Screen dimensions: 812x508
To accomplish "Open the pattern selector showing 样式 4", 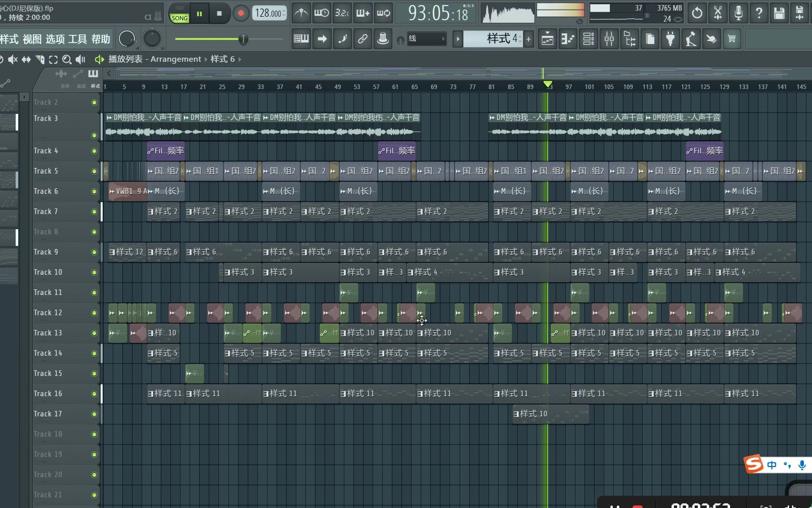I will click(x=492, y=38).
